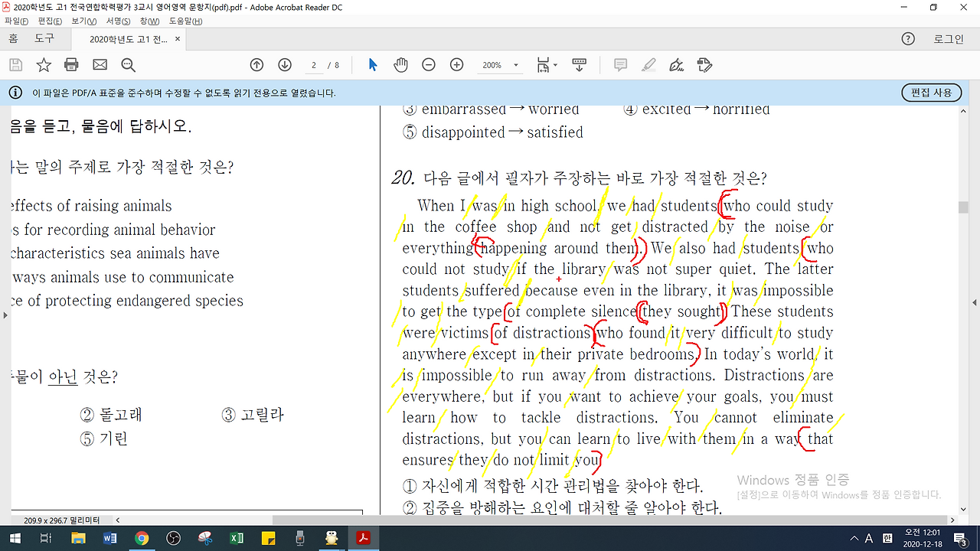Close the 2020학년도 고1 document tab
980x551 pixels.
pos(178,39)
